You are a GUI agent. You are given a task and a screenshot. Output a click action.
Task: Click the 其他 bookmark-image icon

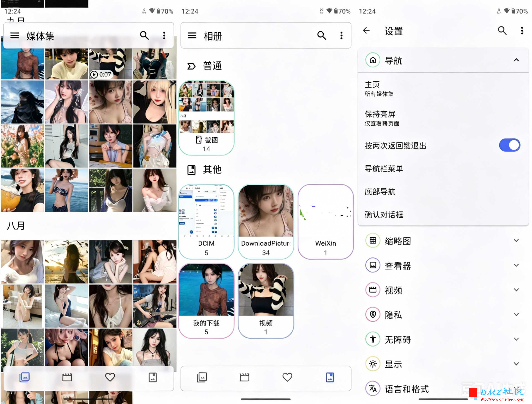(191, 170)
